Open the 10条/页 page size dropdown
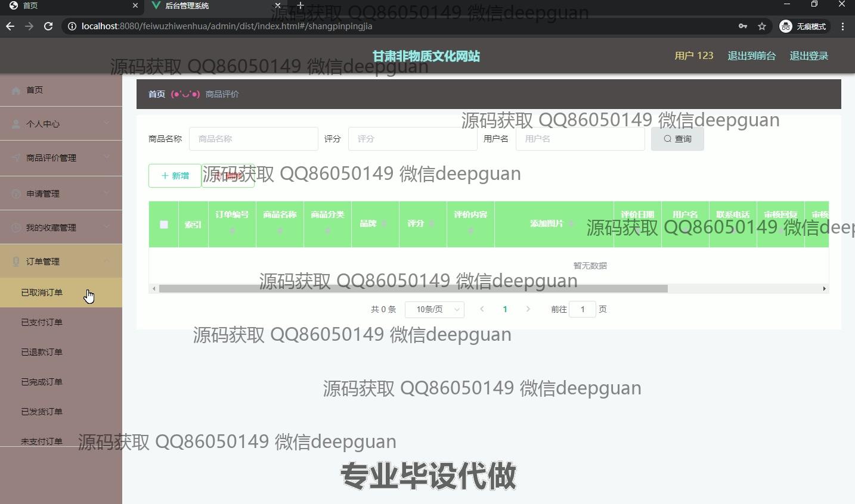The width and height of the screenshot is (855, 504). [435, 309]
